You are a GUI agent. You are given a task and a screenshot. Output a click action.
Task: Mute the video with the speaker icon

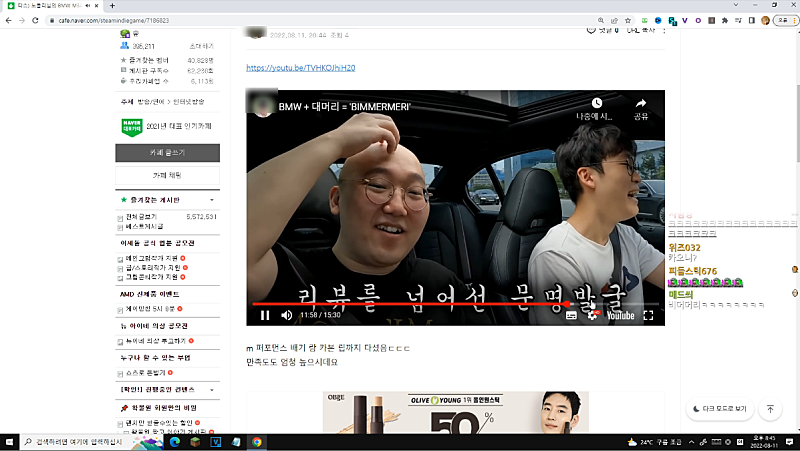tap(287, 315)
